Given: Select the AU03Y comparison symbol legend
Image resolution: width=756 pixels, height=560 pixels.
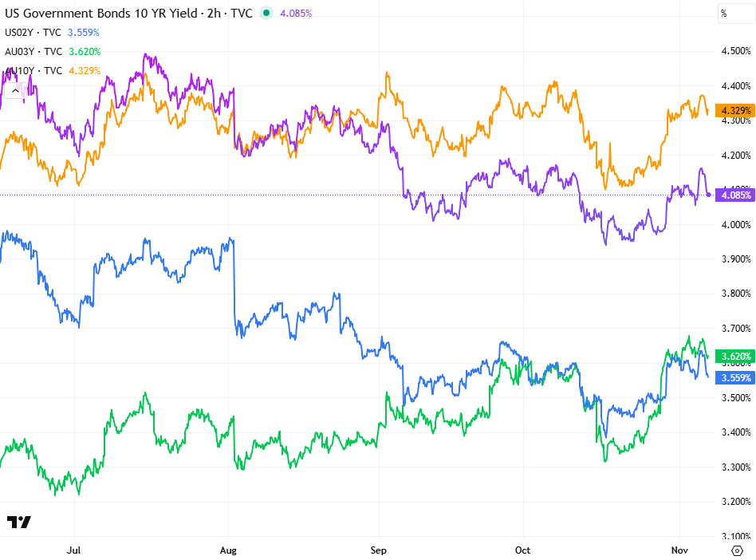Looking at the screenshot, I should (x=33, y=51).
